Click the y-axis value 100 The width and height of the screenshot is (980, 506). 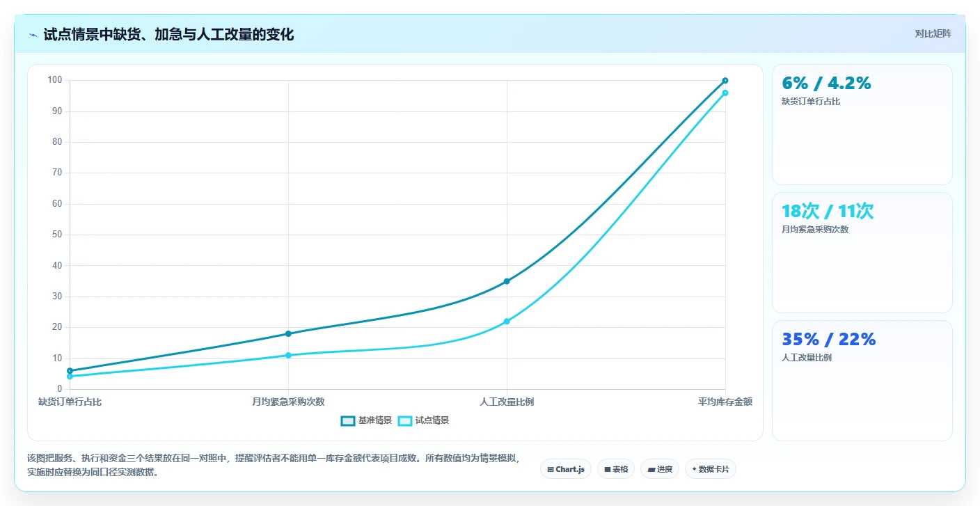[x=55, y=80]
